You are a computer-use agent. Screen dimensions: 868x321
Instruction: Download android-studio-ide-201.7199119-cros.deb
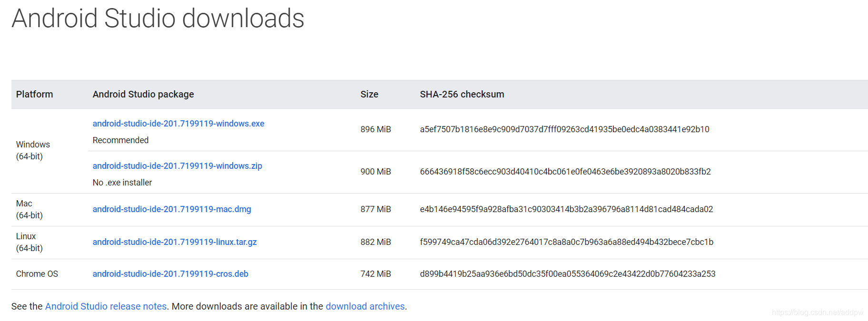tap(170, 274)
